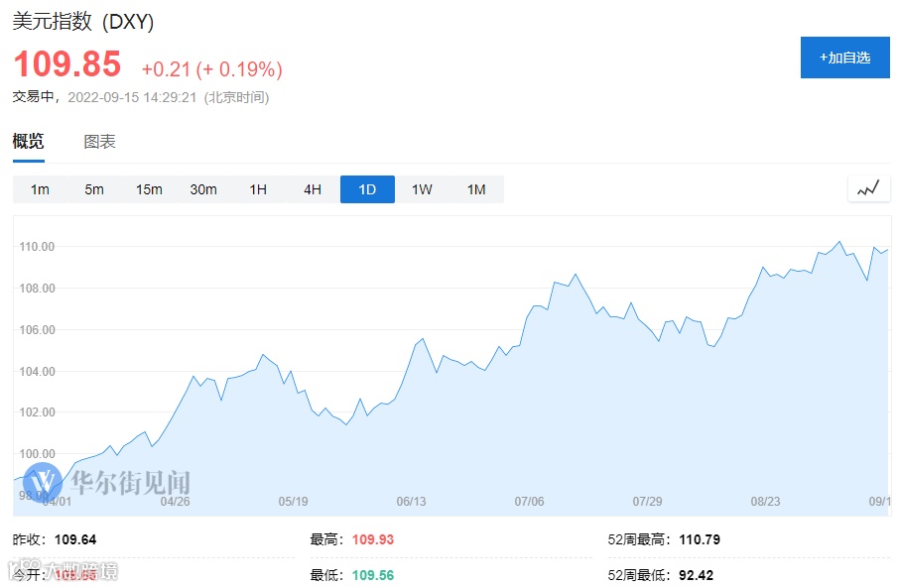
Task: Click the 08/23 date axis label
Action: click(x=765, y=502)
